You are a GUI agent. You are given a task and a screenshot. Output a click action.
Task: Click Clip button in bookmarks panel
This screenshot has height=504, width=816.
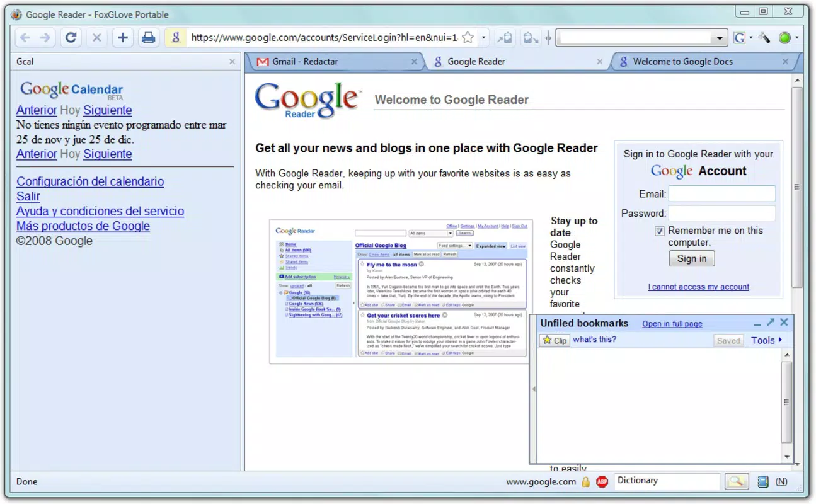[x=554, y=340]
